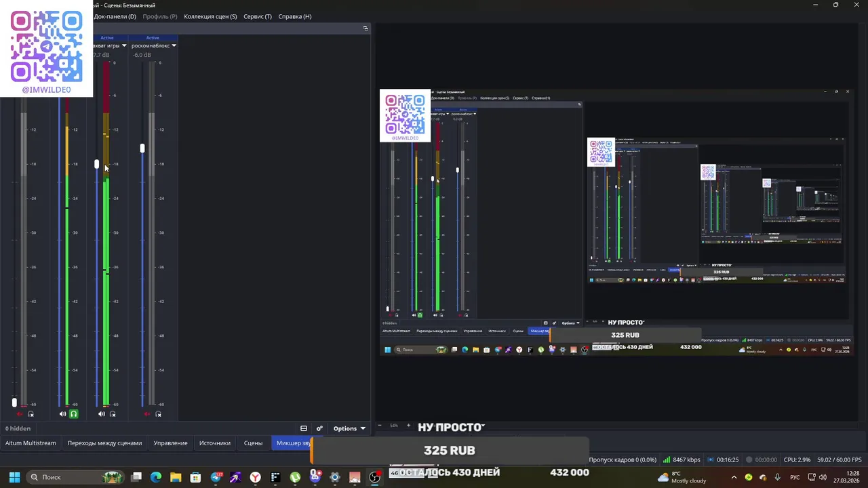Screen dimensions: 868x488
Task: Click the '0 hidden' label in mixer
Action: click(x=18, y=428)
